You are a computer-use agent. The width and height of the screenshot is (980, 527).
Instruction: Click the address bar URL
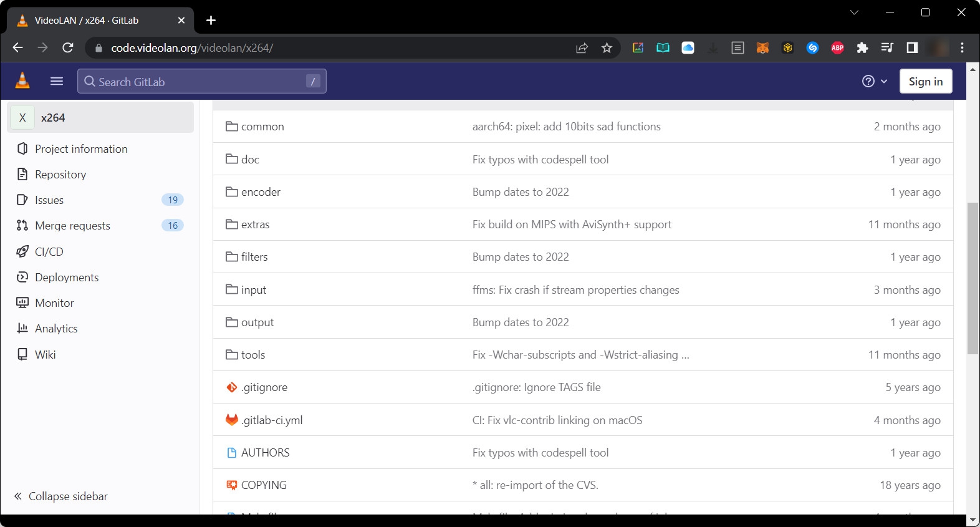(x=192, y=48)
